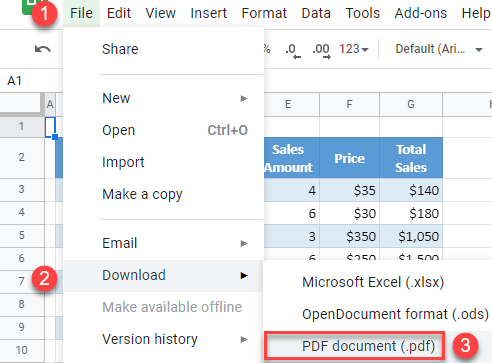Image resolution: width=492 pixels, height=363 pixels.
Task: Select Microsoft Excel (.xlsx) download option
Action: pyautogui.click(x=378, y=282)
